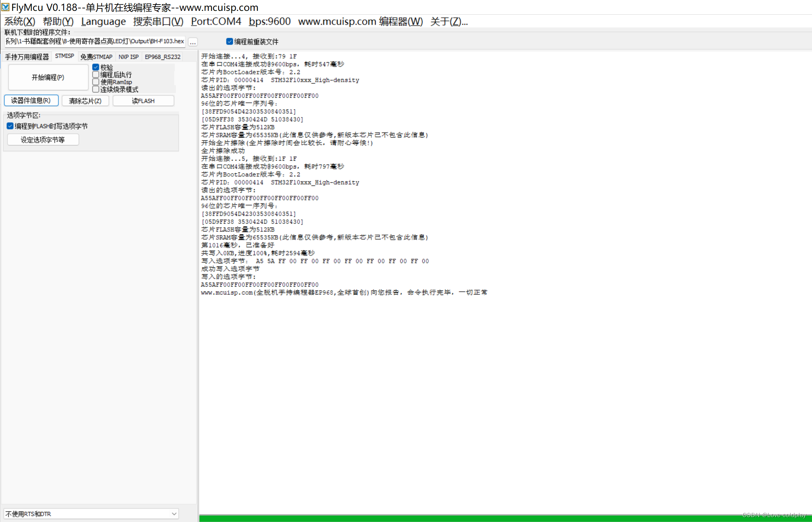Click the FlyMcu app icon in title bar

pyautogui.click(x=5, y=7)
